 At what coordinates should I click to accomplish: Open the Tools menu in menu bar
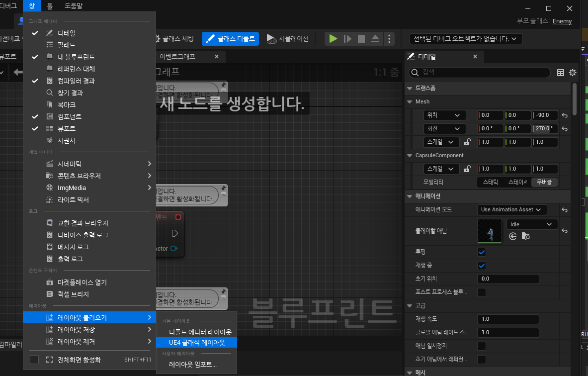50,6
